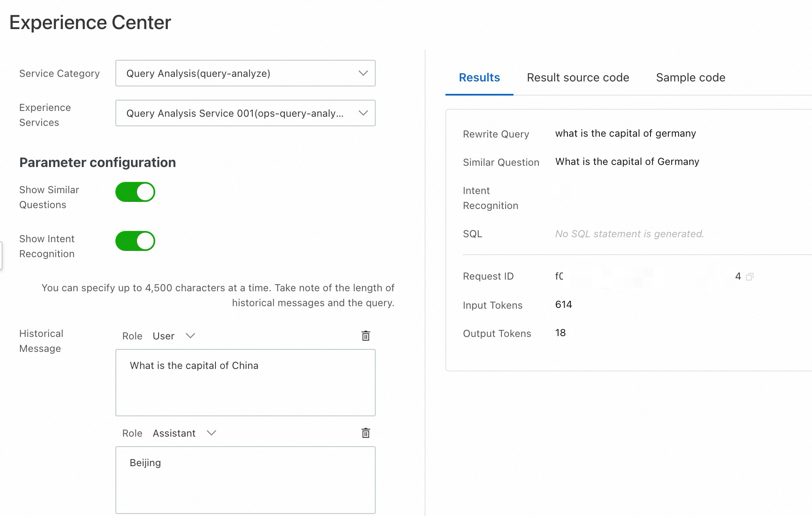Image resolution: width=812 pixels, height=516 pixels.
Task: Click the collapsed panel handle at left edge
Action: coord(1,256)
